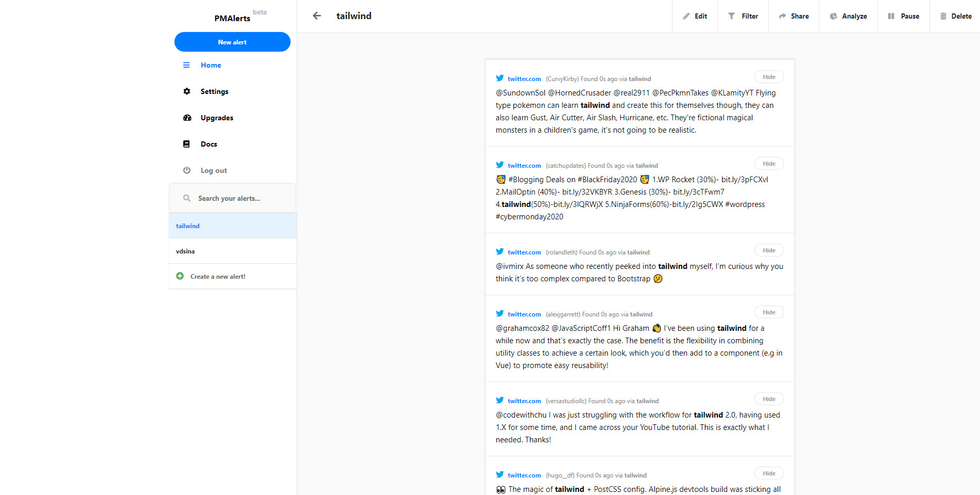Image resolution: width=980 pixels, height=495 pixels.
Task: Click the Upgrades gauge icon
Action: (187, 118)
